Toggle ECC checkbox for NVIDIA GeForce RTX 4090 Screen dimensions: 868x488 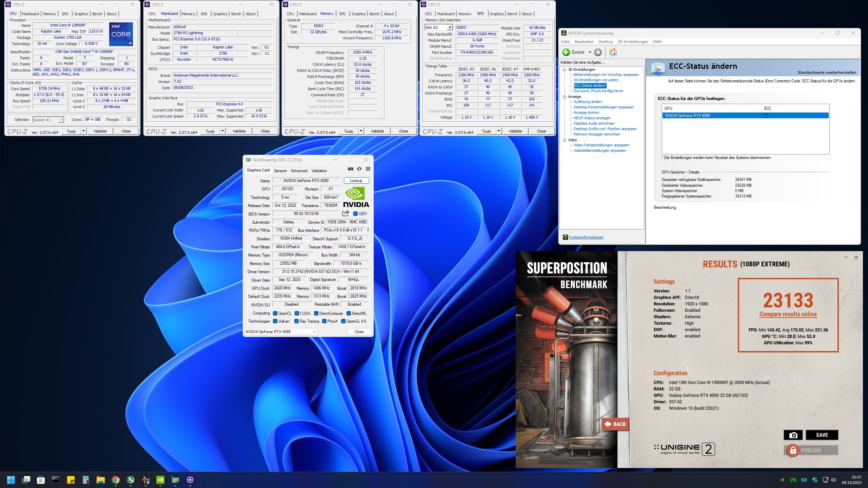[766, 116]
